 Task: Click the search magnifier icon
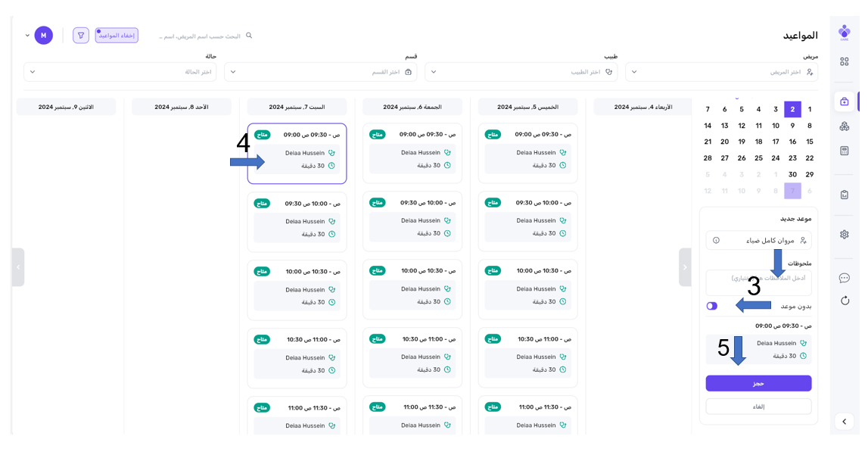click(x=249, y=36)
